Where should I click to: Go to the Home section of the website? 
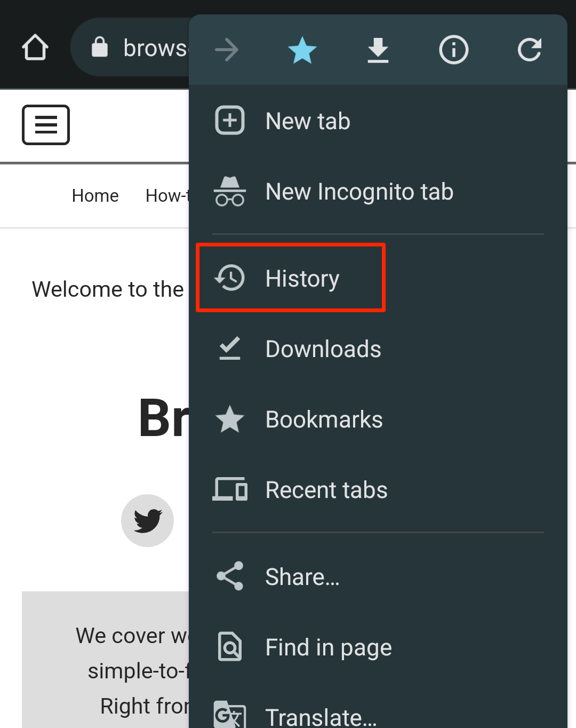coord(95,195)
